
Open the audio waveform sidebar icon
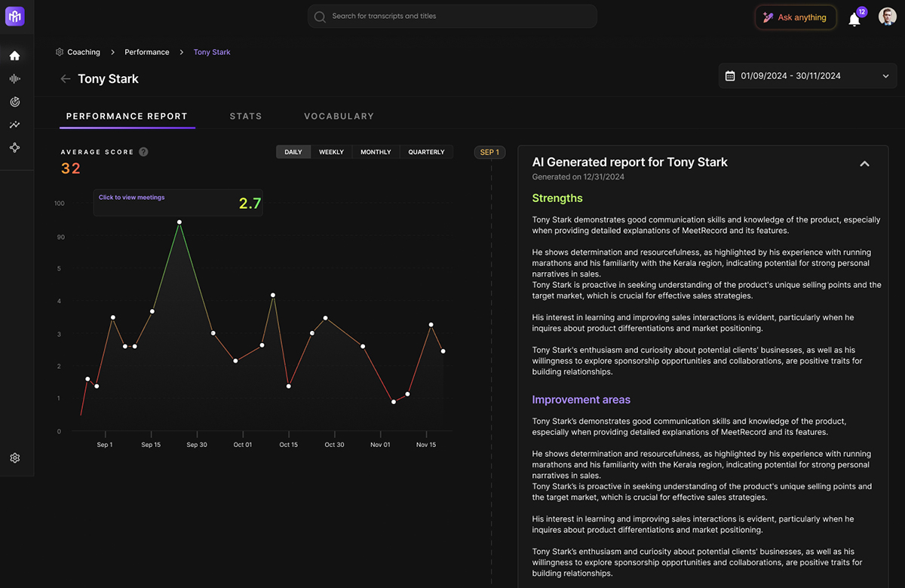point(14,79)
